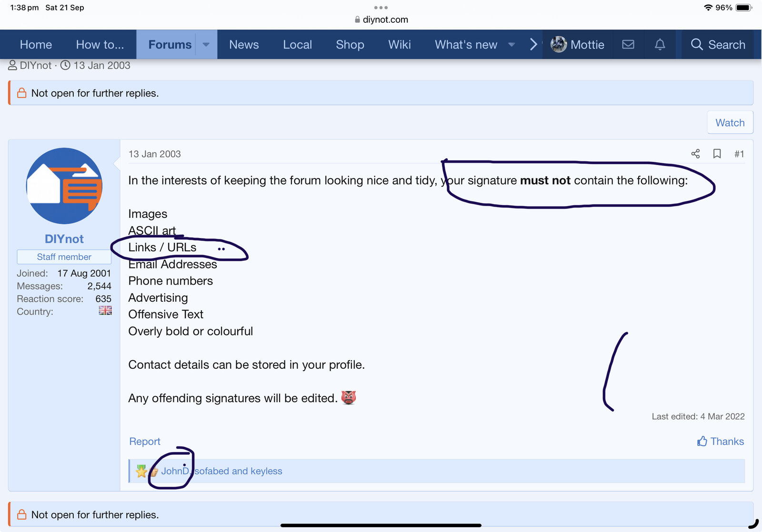Click the Thanks thumbs-up button
The width and height of the screenshot is (762, 532).
(x=720, y=441)
